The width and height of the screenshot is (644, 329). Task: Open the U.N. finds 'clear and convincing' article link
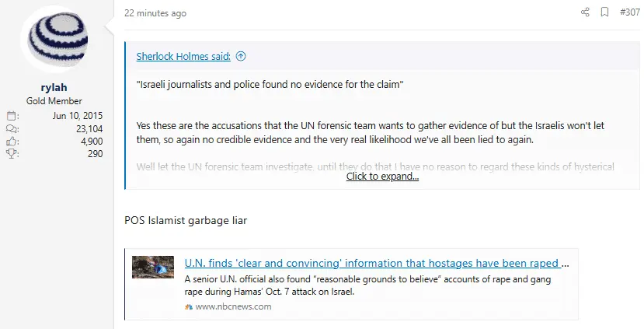pos(376,263)
